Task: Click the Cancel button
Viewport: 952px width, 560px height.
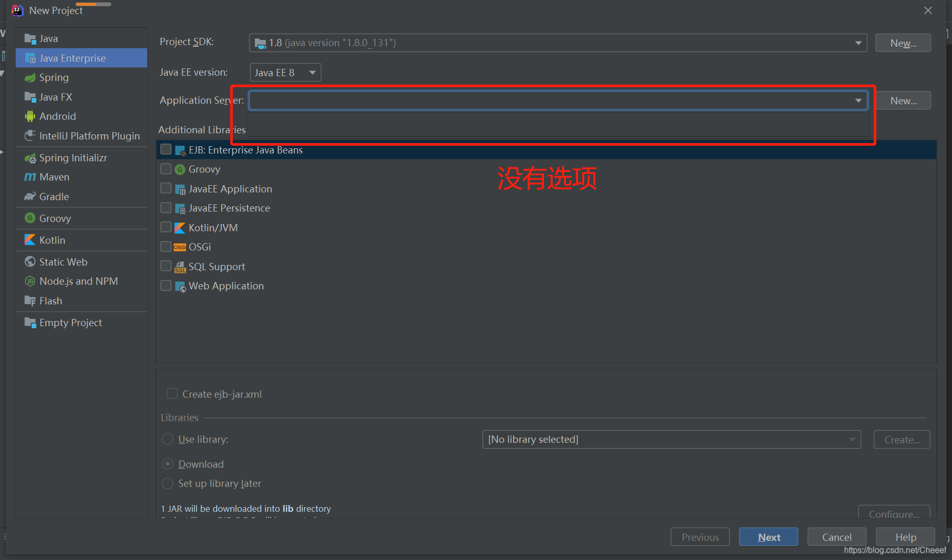Action: point(837,537)
